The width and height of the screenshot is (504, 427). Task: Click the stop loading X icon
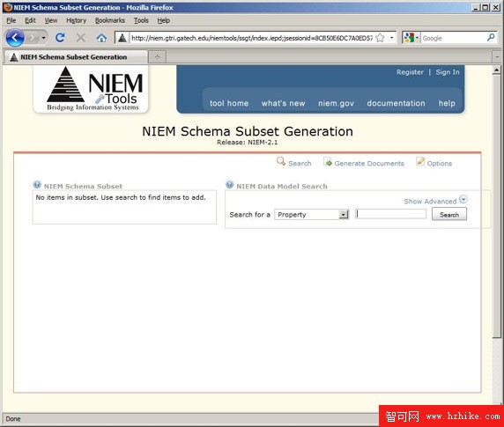coord(81,38)
